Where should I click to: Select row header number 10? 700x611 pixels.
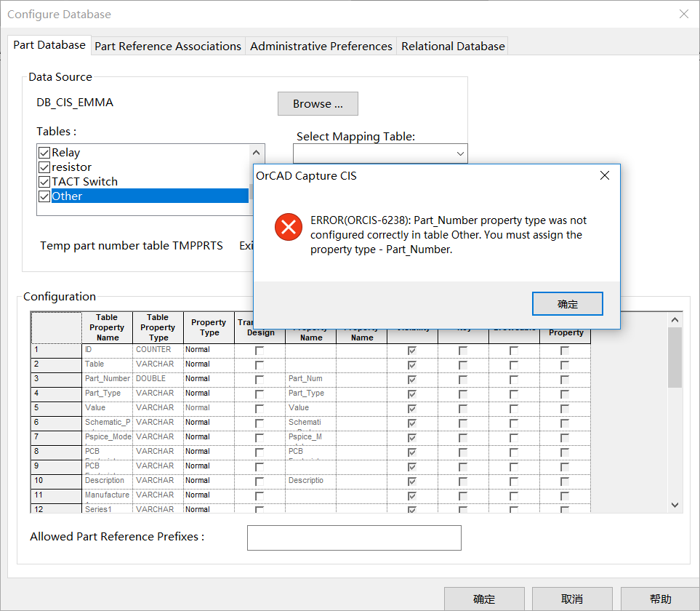pos(56,481)
